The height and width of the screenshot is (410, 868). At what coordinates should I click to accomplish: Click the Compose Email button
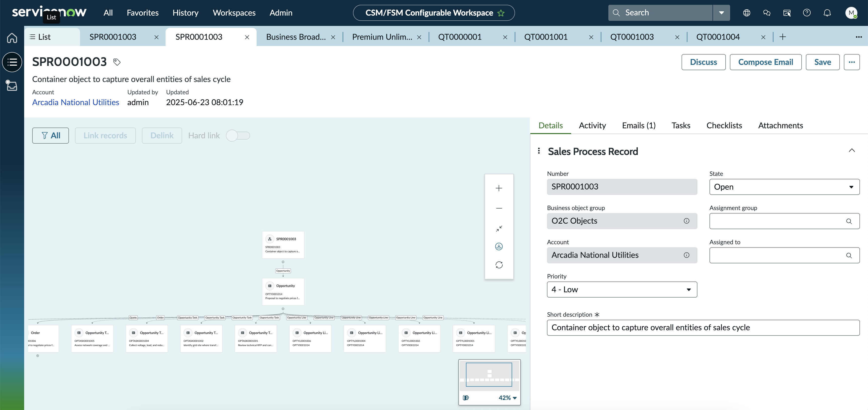point(765,62)
